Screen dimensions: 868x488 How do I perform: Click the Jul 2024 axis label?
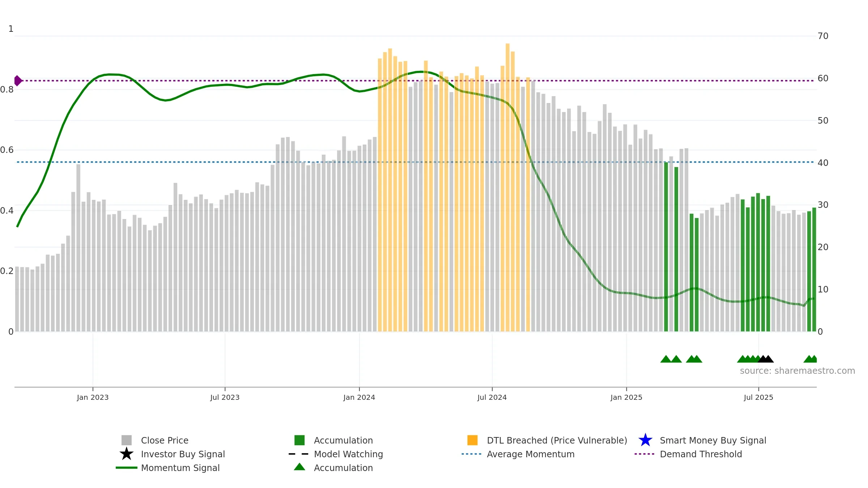click(492, 397)
